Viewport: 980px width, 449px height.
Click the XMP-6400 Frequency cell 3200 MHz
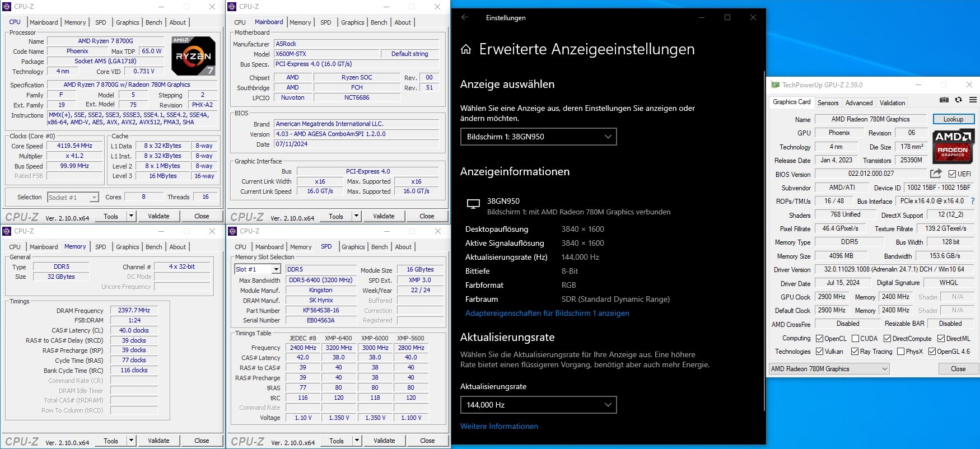tap(339, 348)
